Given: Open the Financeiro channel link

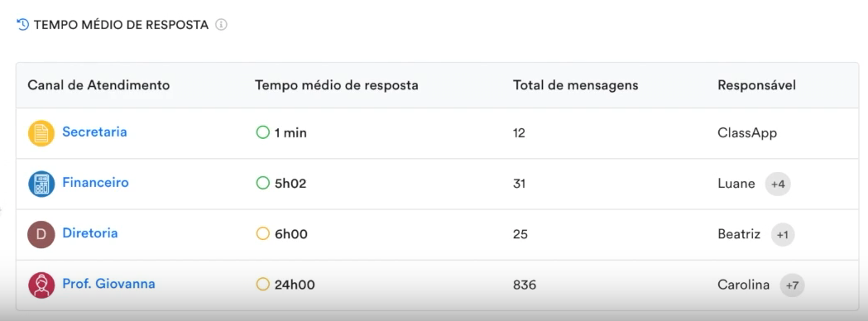Looking at the screenshot, I should coord(95,182).
